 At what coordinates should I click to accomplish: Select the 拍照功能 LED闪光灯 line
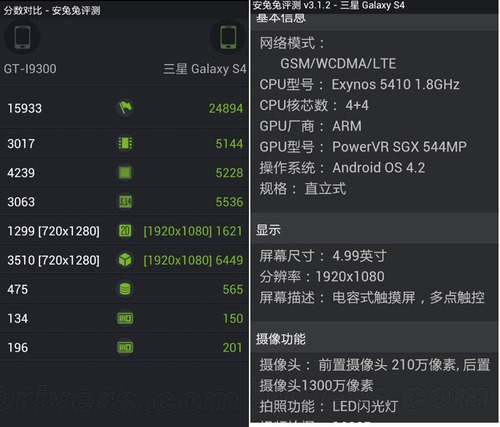(x=329, y=406)
